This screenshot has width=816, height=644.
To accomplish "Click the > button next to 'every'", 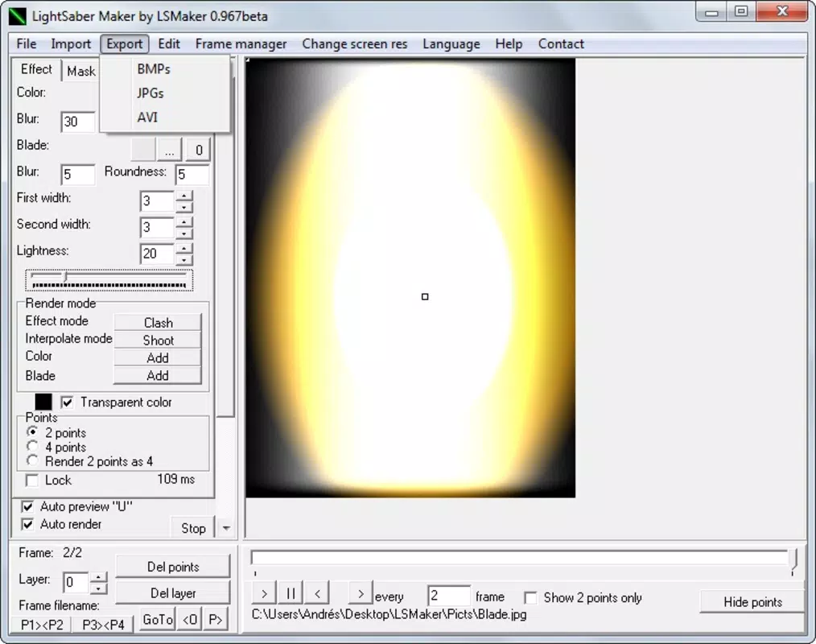I will coord(361,594).
